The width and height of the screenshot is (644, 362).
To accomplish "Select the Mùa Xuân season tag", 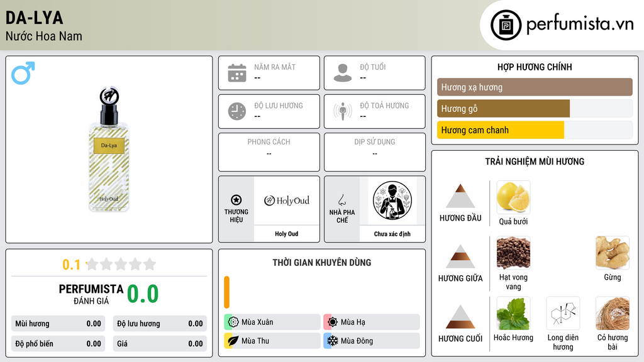I will click(272, 322).
